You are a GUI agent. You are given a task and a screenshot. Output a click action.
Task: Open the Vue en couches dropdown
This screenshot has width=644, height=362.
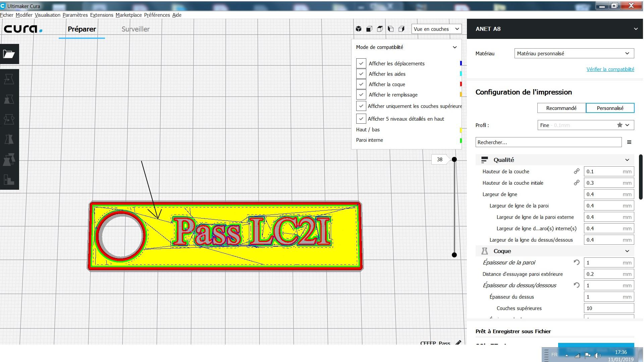point(436,29)
